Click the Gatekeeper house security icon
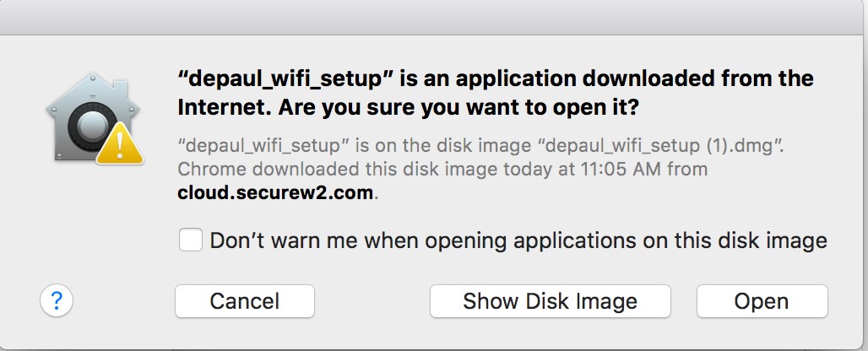Screen dimensions: 868x351 [93, 118]
